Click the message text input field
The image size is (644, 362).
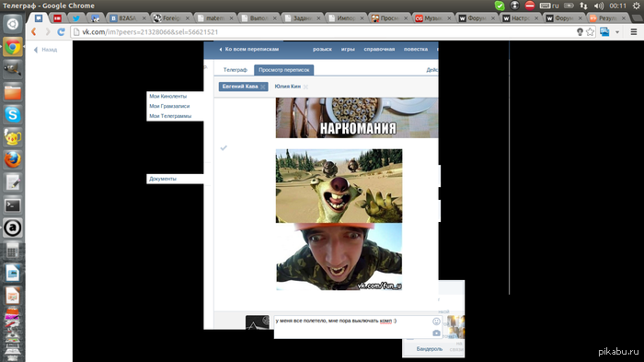pyautogui.click(x=352, y=327)
